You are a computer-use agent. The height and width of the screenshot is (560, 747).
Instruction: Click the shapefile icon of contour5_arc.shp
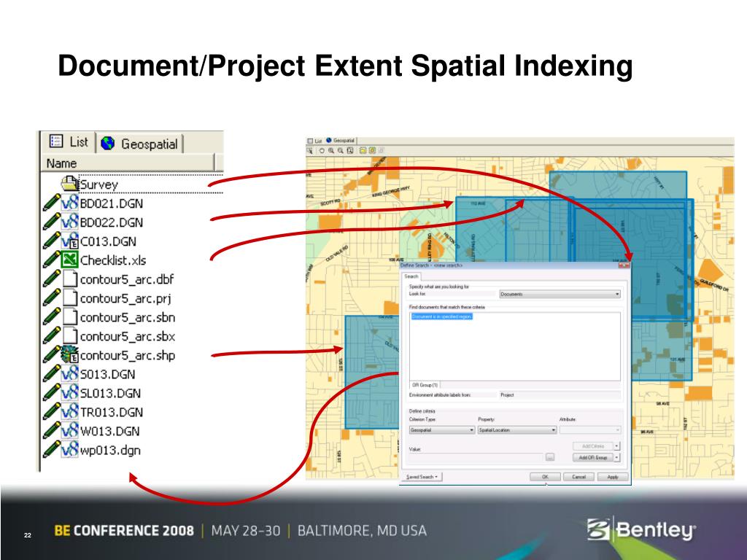tap(69, 355)
